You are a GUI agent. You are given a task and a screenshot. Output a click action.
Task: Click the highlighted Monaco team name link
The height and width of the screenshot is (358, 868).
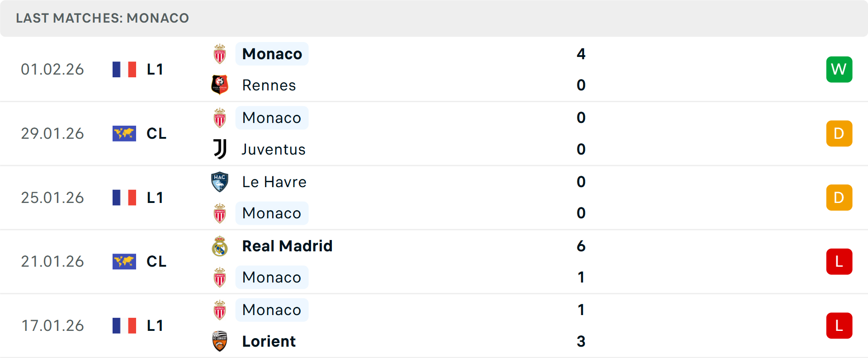(x=271, y=54)
